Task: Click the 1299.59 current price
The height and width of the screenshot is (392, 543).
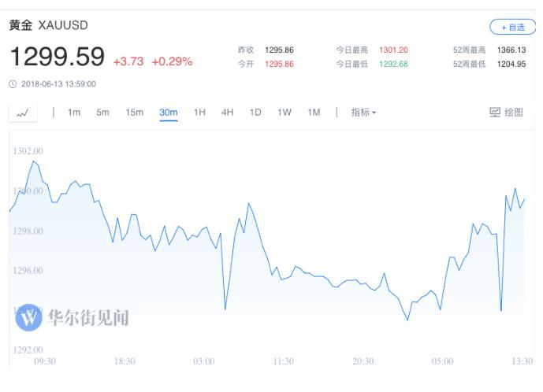Action: [57, 57]
